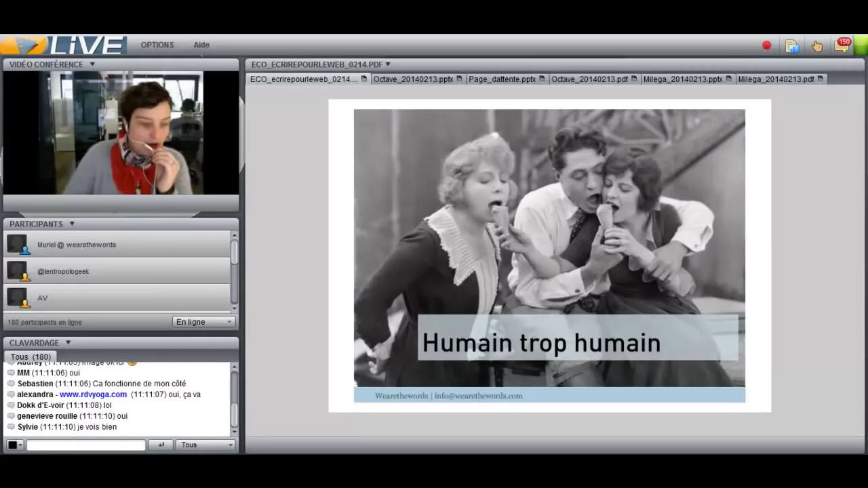This screenshot has width=868, height=488.
Task: Click the green status button in the top-right corner
Action: 861,45
